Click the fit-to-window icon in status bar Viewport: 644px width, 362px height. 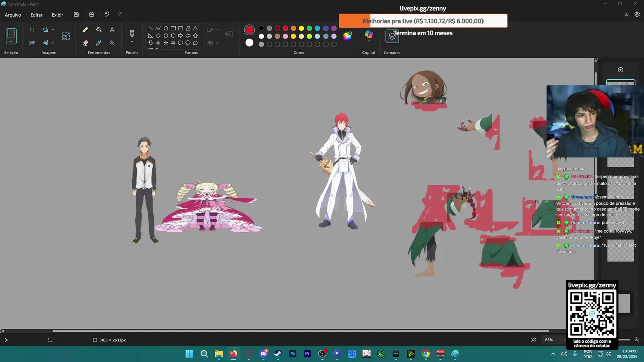(533, 340)
